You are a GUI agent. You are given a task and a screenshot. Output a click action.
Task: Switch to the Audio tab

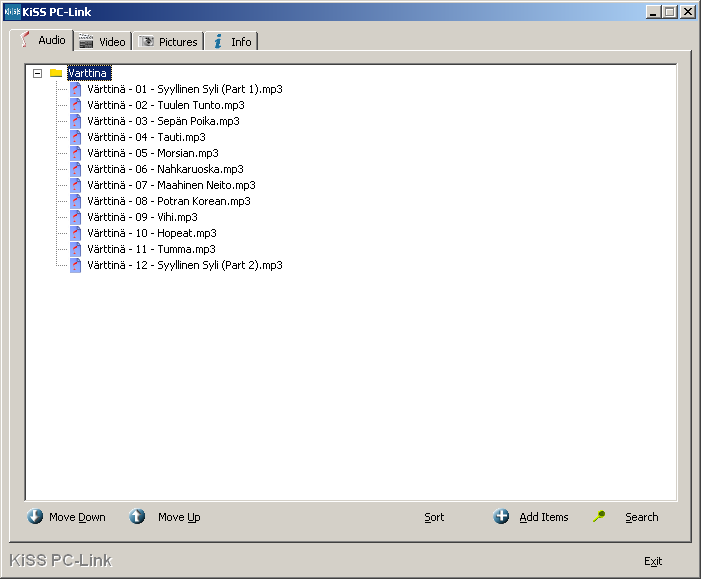click(42, 40)
